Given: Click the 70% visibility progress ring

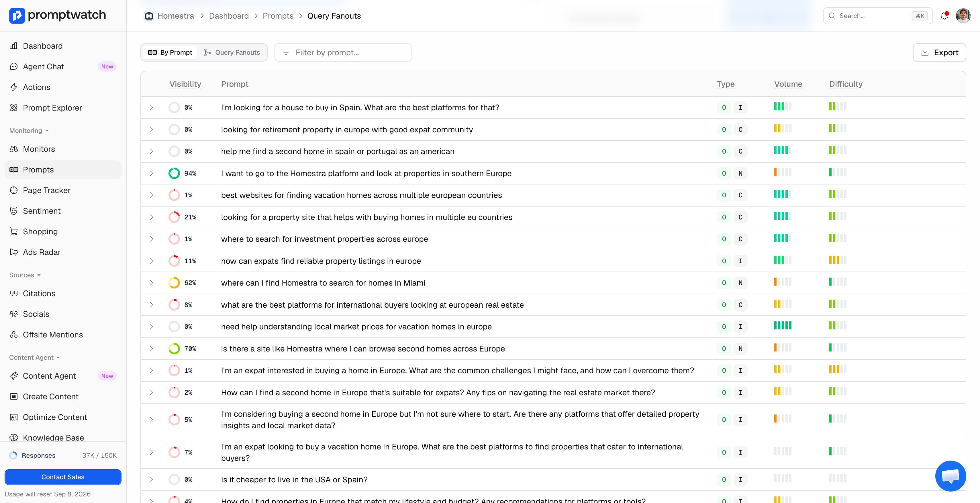Looking at the screenshot, I should point(174,349).
